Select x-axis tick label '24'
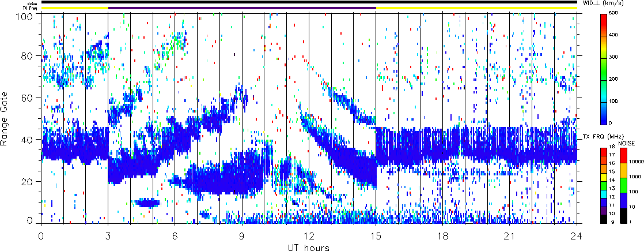 point(577,235)
